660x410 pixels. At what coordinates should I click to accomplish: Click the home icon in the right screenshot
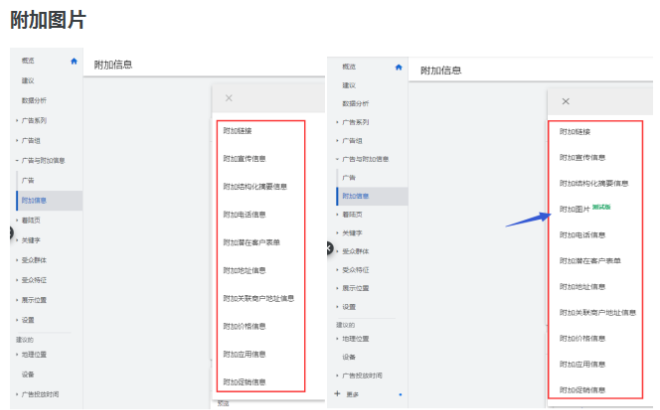click(x=399, y=67)
